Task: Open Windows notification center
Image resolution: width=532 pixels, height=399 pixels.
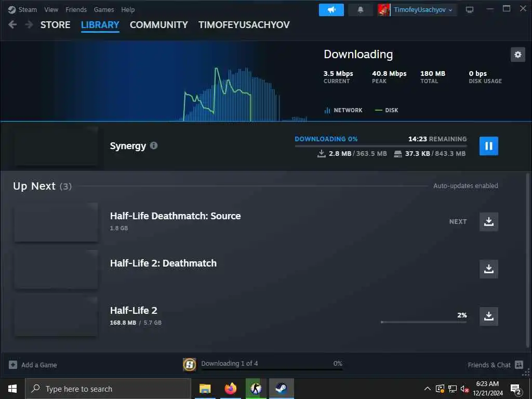Action: 516,390
